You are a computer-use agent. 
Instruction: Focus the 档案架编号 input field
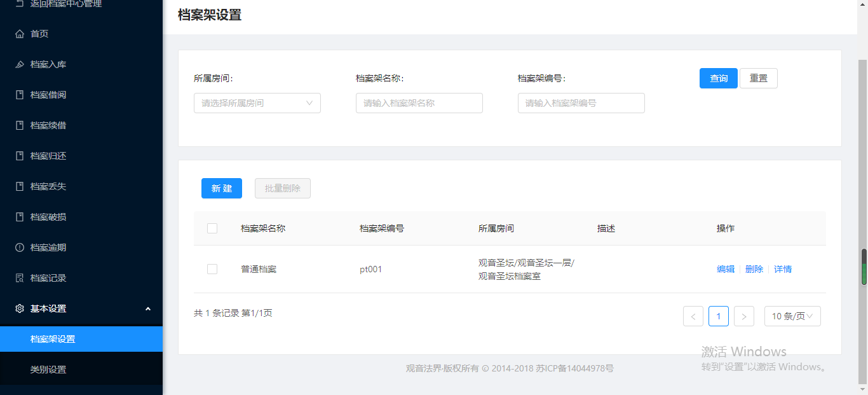click(x=581, y=103)
